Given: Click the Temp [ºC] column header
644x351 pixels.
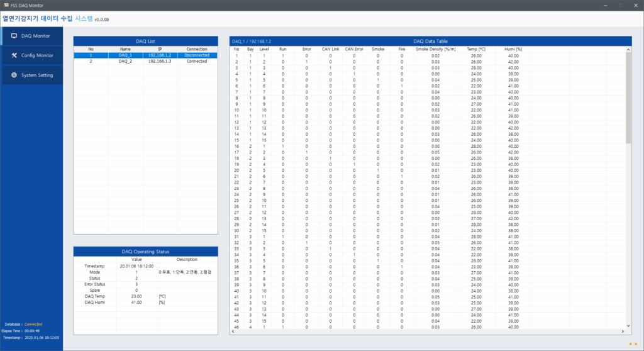Looking at the screenshot, I should point(476,48).
